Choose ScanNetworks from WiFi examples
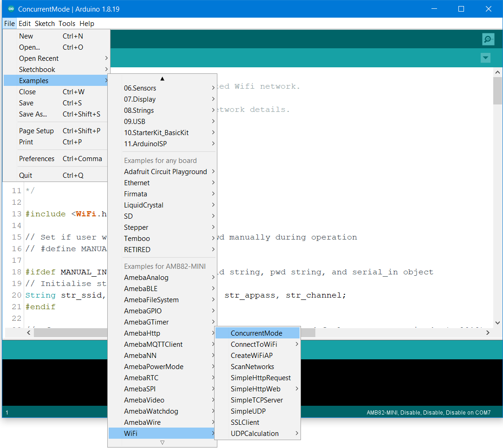503x448 pixels. [252, 367]
